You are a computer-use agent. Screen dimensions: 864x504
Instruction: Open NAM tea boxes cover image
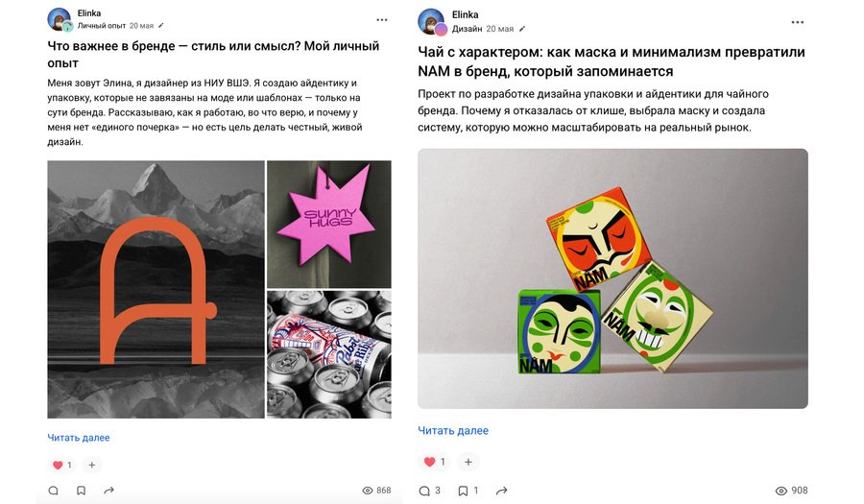612,278
